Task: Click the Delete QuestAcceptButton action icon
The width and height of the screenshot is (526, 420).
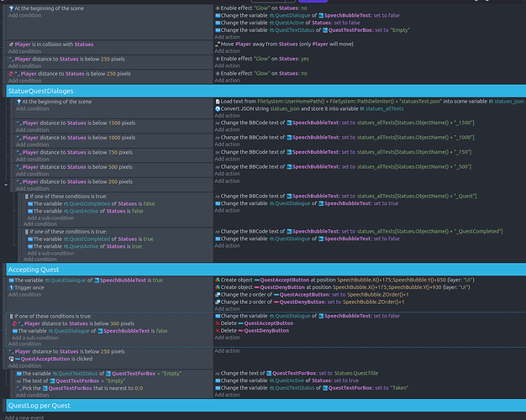Action: [x=218, y=323]
